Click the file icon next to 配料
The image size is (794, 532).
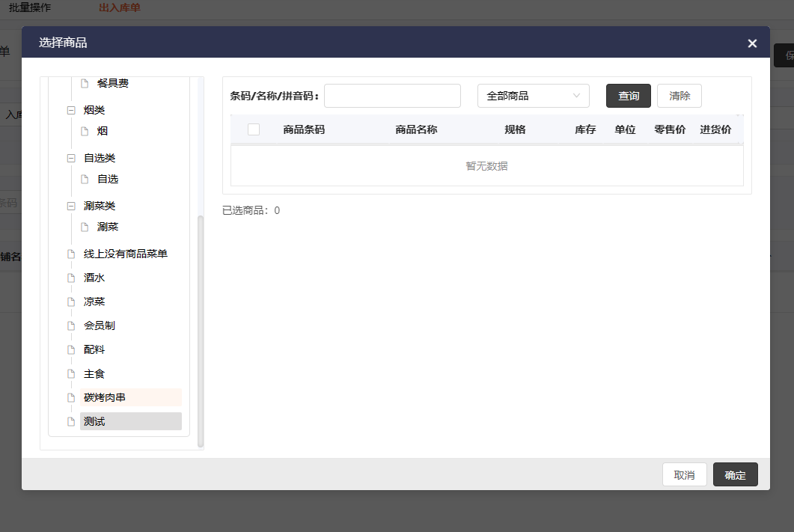(72, 349)
